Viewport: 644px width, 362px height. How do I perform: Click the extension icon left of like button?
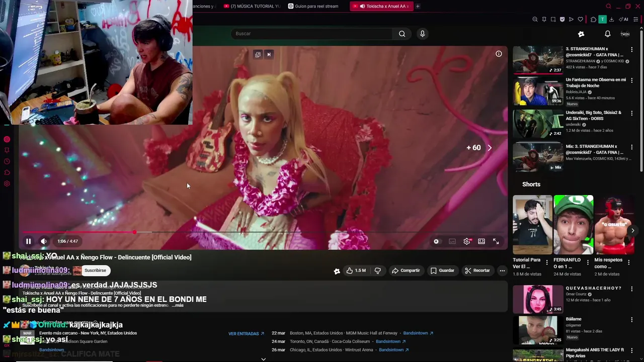[x=337, y=271]
